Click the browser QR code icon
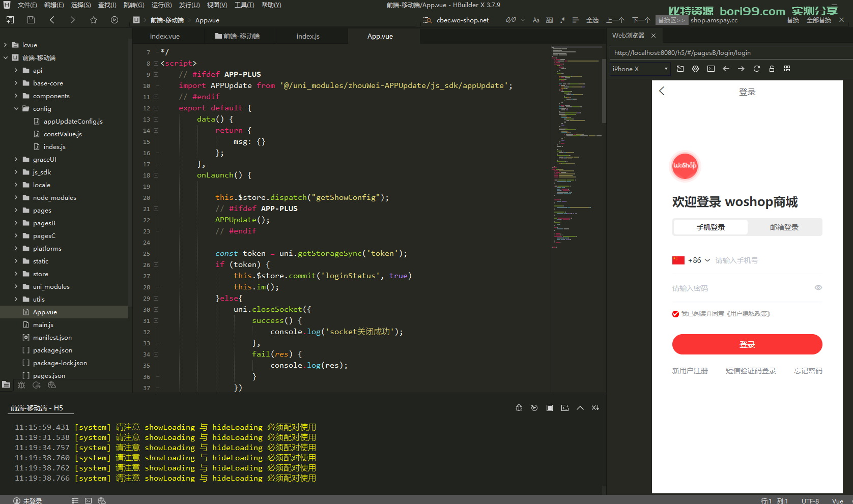This screenshot has width=853, height=504. 787,69
